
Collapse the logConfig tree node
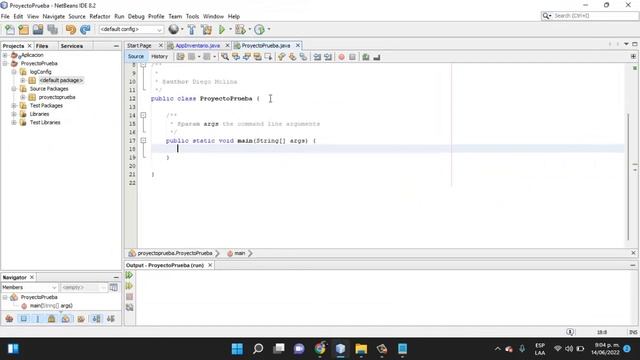click(x=13, y=72)
